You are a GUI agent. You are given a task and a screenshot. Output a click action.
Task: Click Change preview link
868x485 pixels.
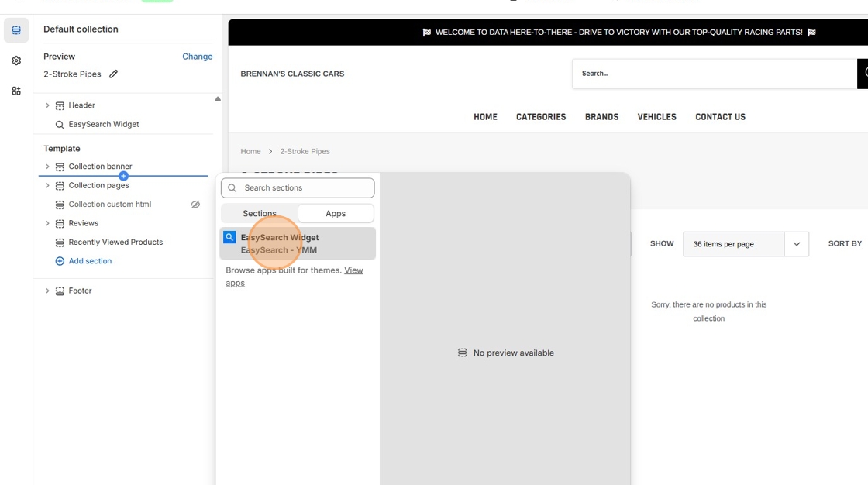(197, 57)
